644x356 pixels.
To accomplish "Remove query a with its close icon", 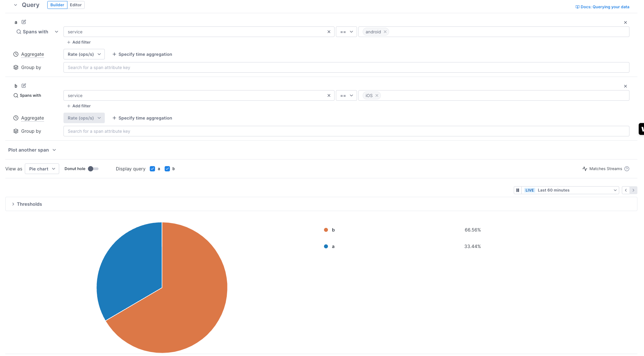I will point(625,22).
